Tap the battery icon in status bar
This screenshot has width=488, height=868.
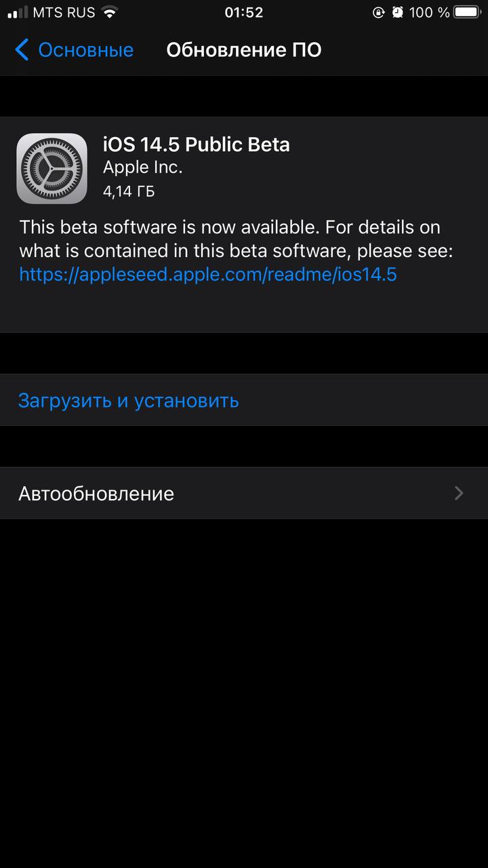pyautogui.click(x=468, y=12)
